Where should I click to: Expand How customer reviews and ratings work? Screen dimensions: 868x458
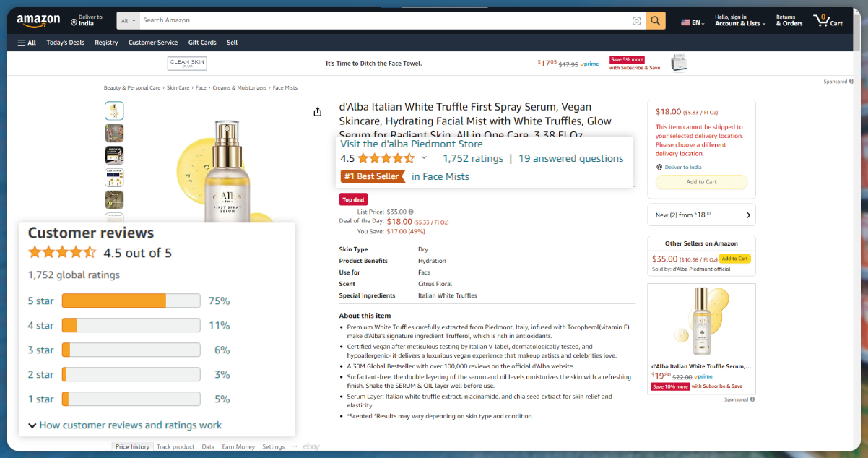tap(125, 425)
